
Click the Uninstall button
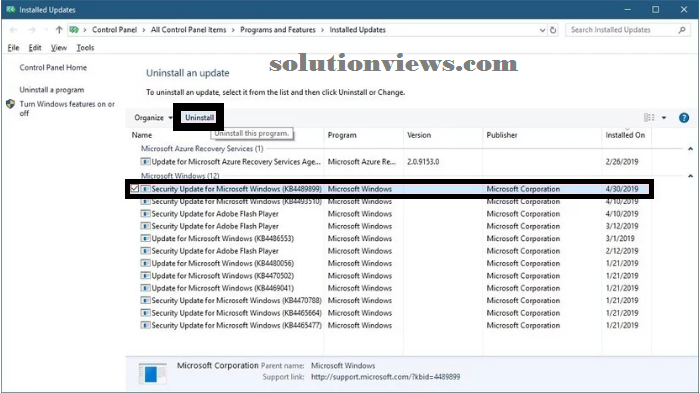[x=199, y=118]
